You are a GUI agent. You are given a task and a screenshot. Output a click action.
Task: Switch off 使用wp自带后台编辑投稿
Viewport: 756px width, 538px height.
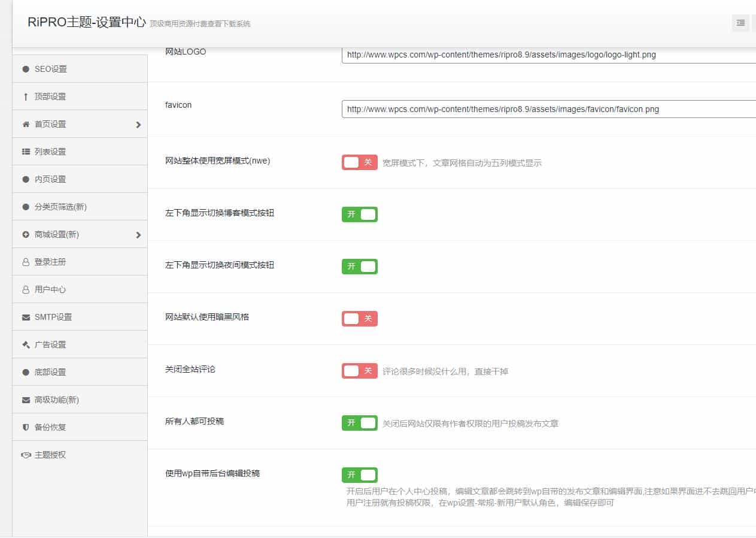(x=360, y=475)
